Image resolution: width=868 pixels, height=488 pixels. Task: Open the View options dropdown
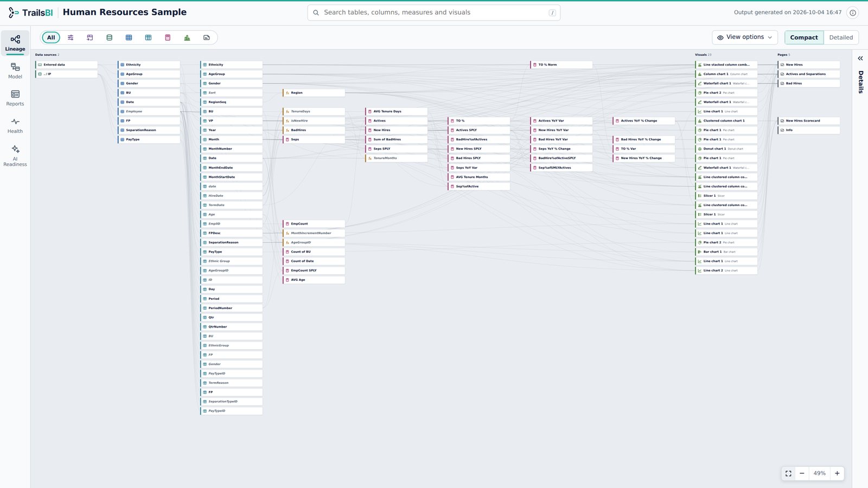click(745, 37)
